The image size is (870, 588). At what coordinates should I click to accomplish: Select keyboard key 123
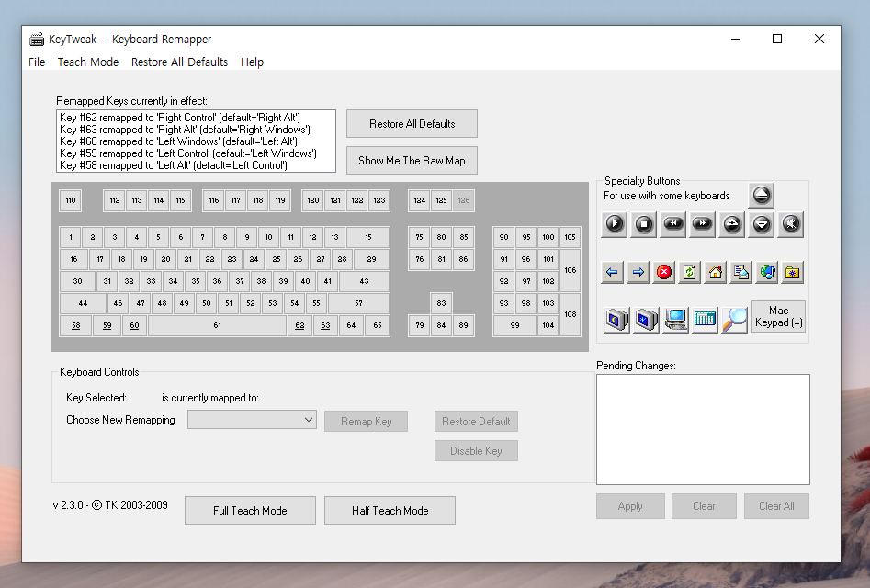coord(379,200)
